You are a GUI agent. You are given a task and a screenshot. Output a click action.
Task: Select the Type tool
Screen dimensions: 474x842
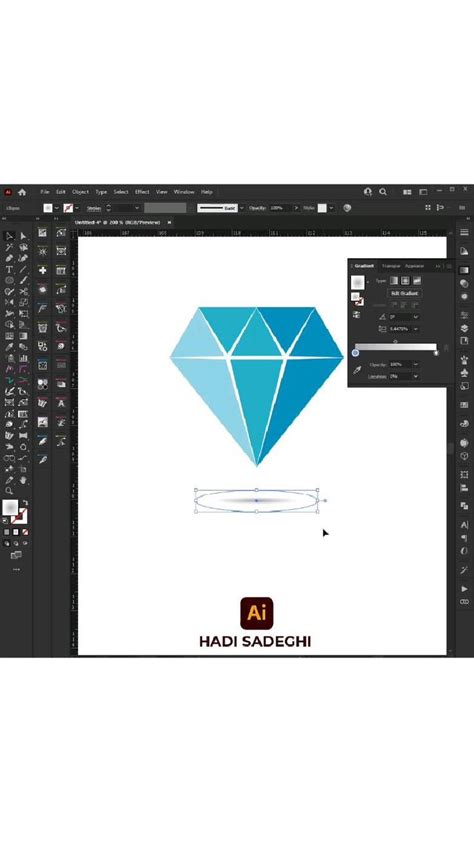[9, 270]
